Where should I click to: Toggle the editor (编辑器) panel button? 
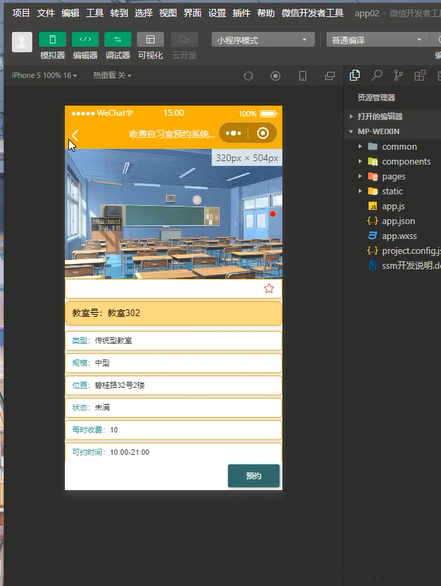tap(85, 40)
